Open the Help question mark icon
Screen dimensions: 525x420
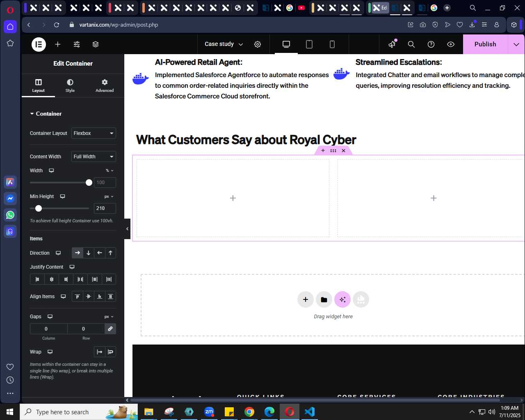[431, 44]
